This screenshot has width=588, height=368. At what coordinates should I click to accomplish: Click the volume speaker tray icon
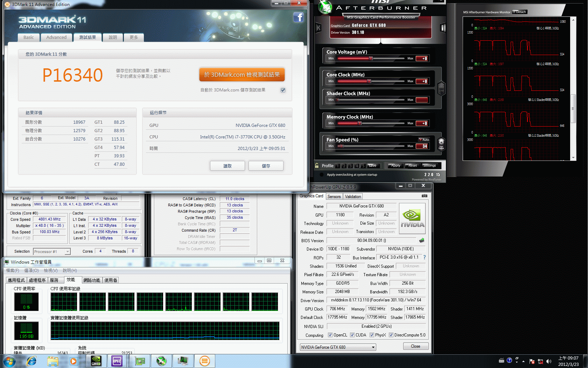(548, 361)
